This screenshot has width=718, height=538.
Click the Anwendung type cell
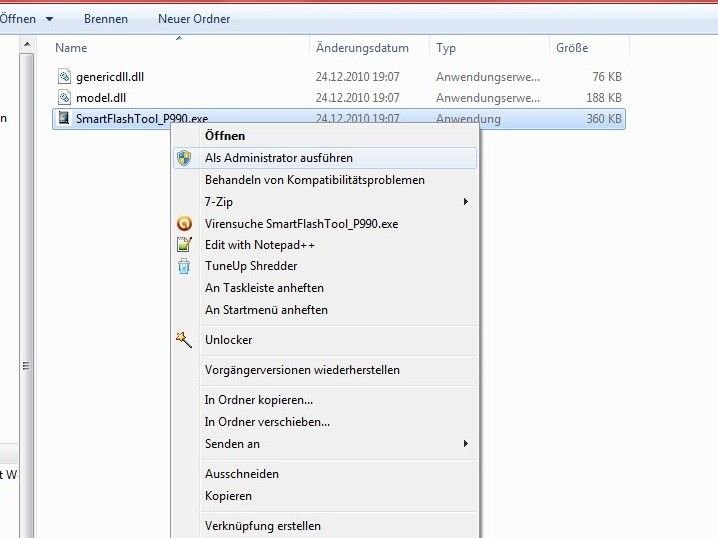tap(468, 119)
